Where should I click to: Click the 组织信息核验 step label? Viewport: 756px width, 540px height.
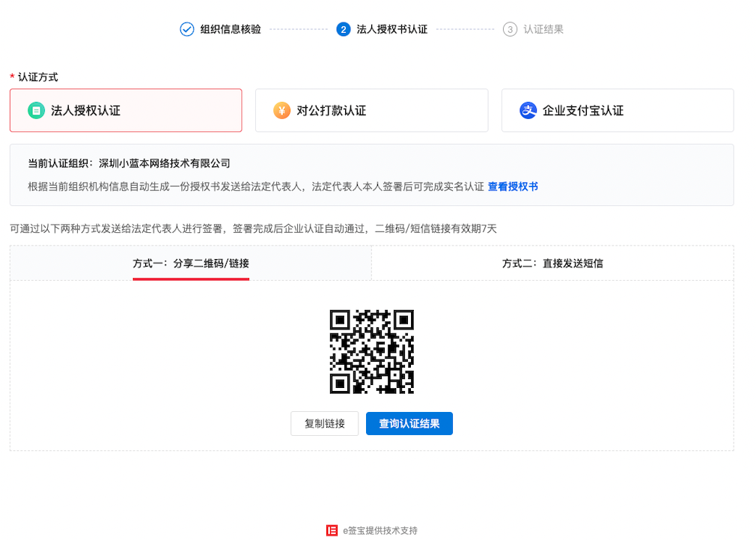(231, 30)
